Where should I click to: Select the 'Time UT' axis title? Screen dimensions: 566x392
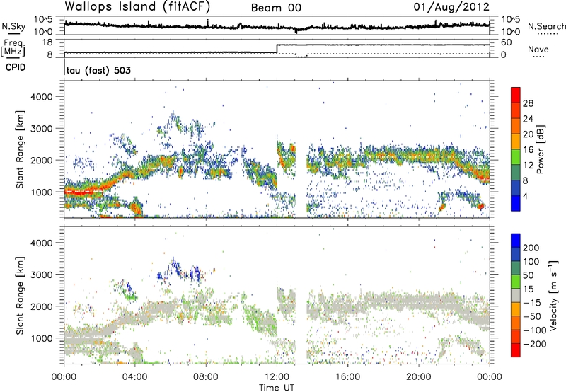click(x=277, y=387)
